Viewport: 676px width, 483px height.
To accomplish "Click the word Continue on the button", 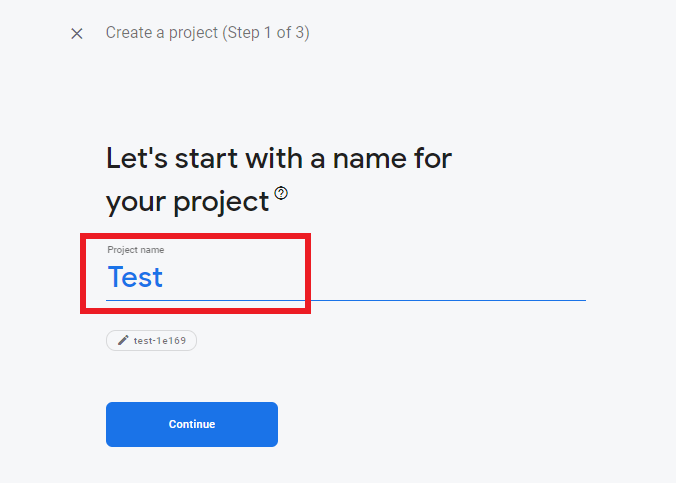I will (x=192, y=424).
